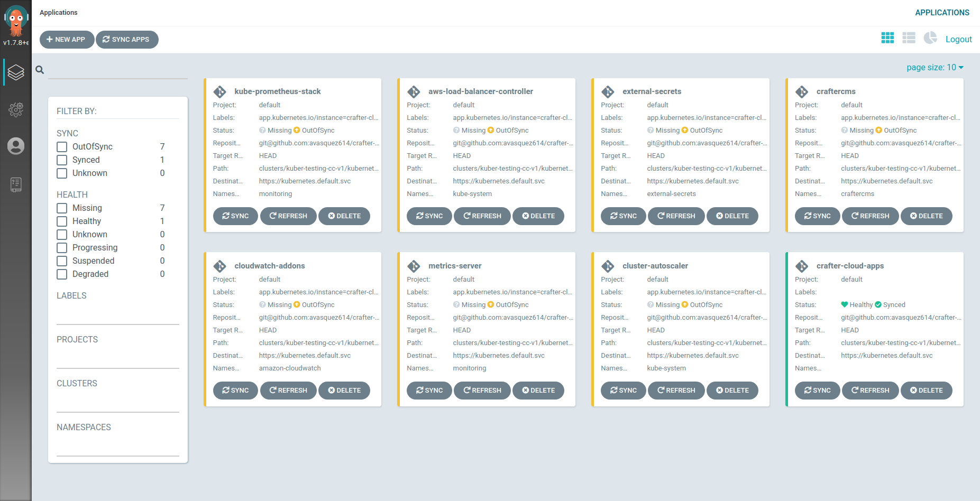
Task: Check the Synced sync filter
Action: [x=62, y=160]
